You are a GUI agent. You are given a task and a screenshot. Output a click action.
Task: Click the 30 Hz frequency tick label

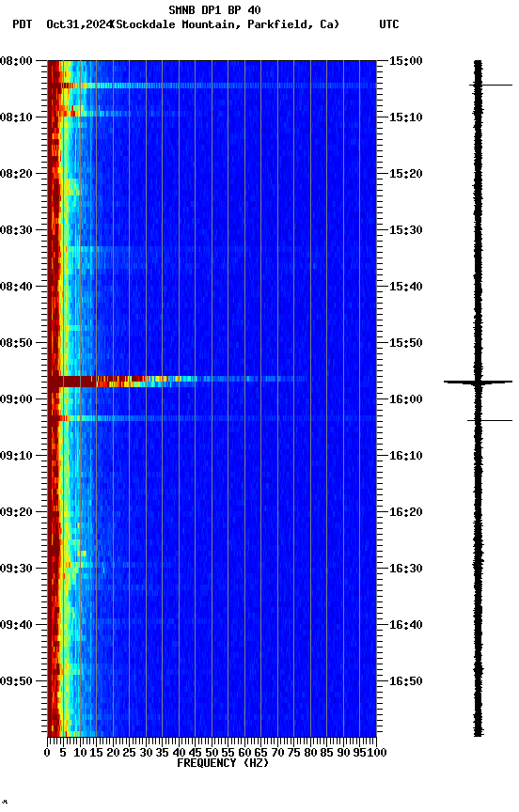tap(146, 754)
